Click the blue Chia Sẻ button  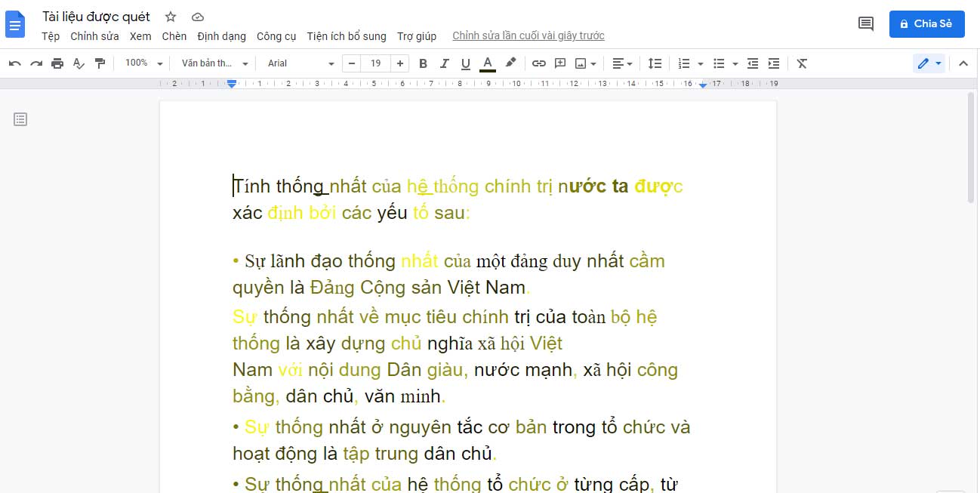(926, 24)
